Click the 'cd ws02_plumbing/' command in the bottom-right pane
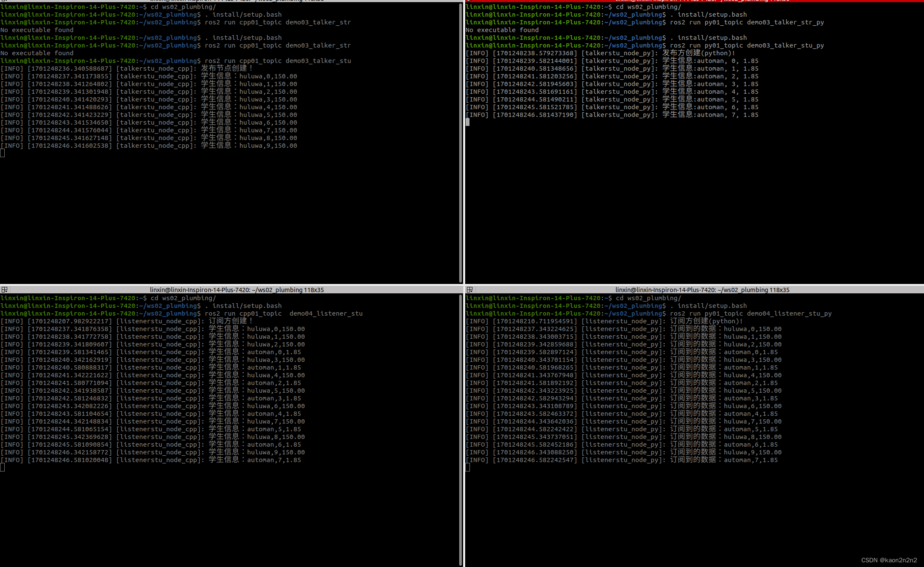 pos(649,298)
